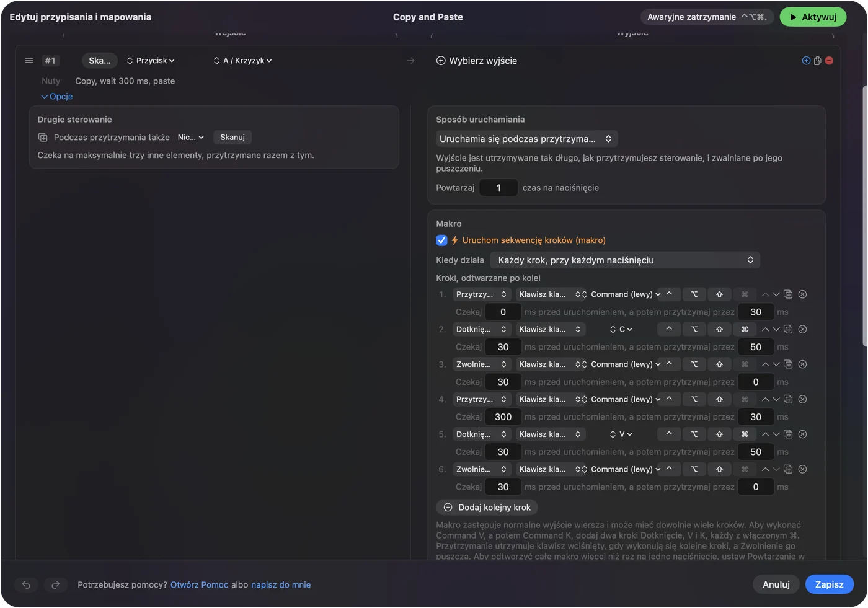
Task: Click the Powtarzaj count field
Action: [498, 188]
